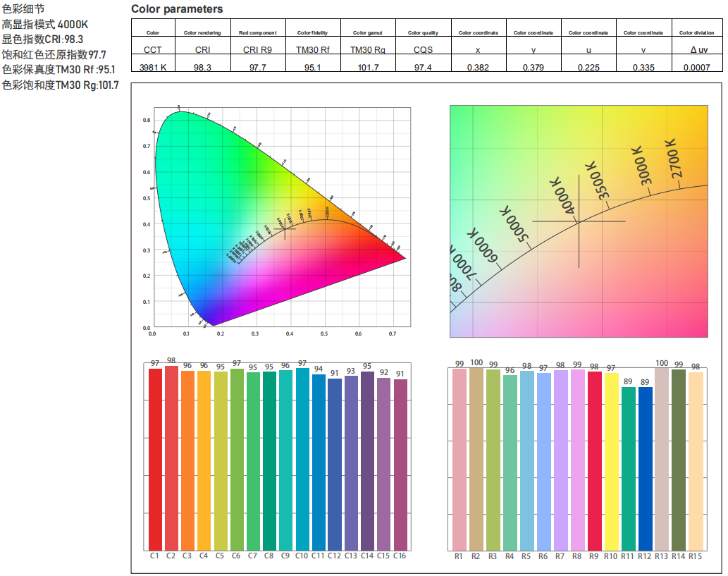Select the TM30 Rg 101.7 value cell

368,63
